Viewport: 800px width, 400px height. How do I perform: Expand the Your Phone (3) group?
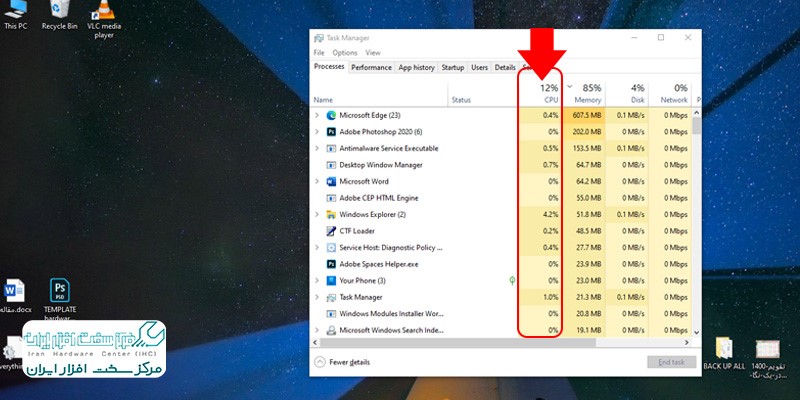317,281
